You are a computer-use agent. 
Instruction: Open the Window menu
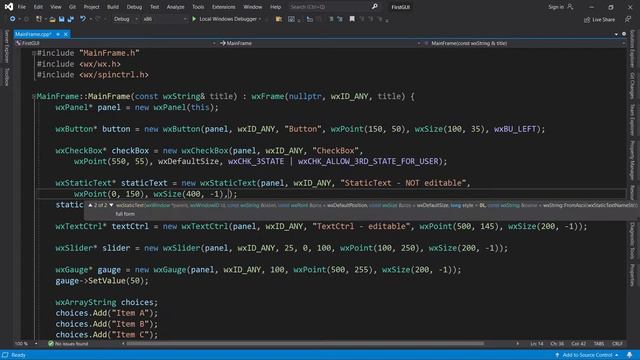[x=253, y=7]
